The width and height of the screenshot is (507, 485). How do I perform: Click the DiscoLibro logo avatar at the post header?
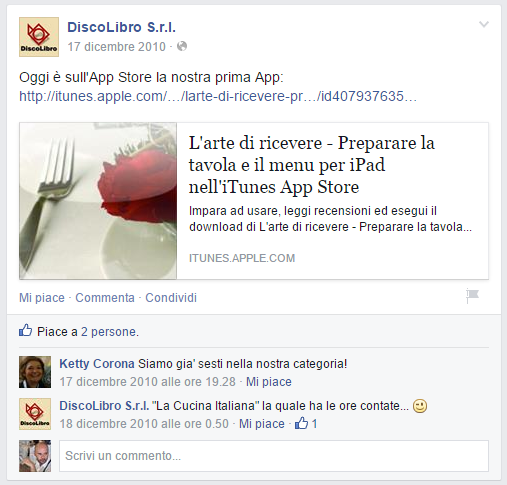tap(39, 37)
